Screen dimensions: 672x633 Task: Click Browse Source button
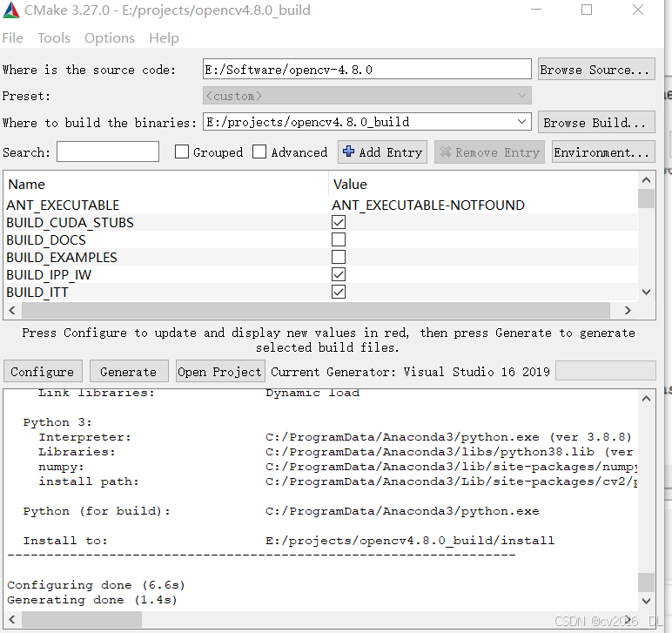coord(596,69)
